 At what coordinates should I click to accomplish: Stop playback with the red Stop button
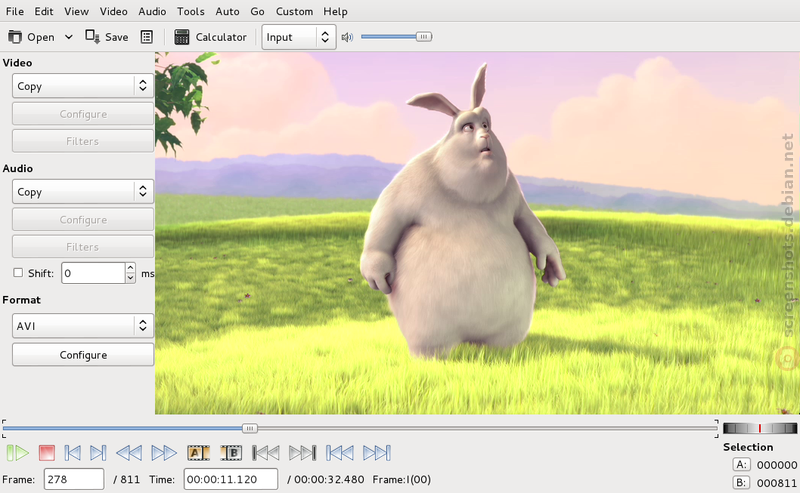(46, 453)
